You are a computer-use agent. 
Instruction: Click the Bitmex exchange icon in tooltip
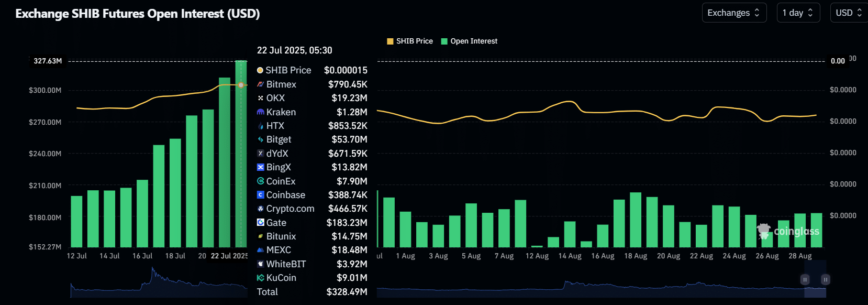pos(260,84)
